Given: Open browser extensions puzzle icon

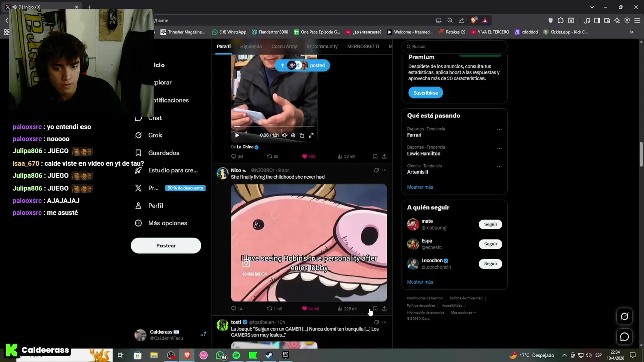Looking at the screenshot, I should click(560, 20).
